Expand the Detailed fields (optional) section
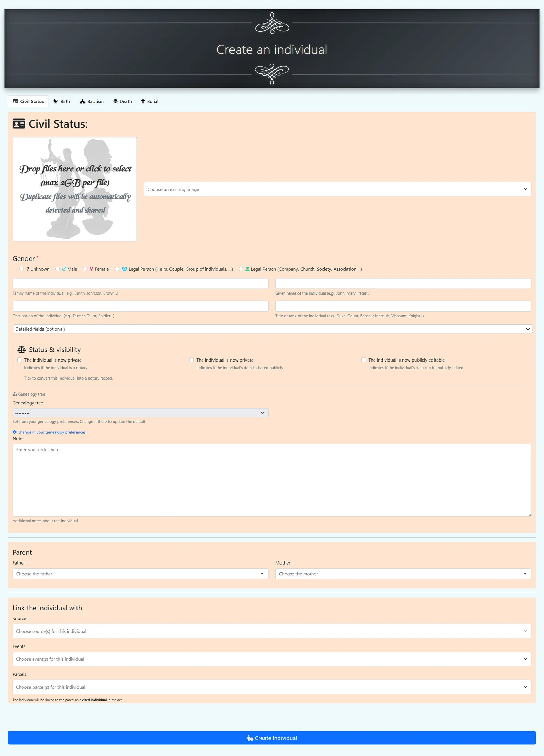The image size is (544, 756). point(273,329)
